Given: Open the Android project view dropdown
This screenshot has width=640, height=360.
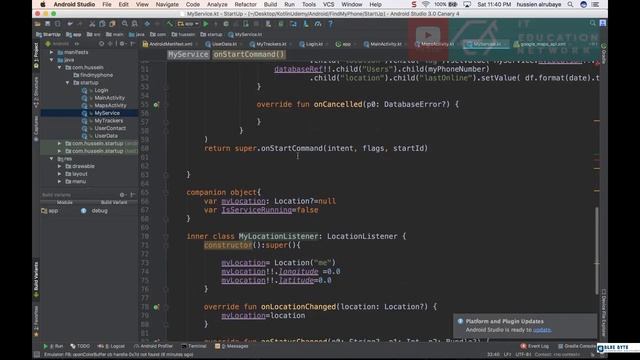Looking at the screenshot, I should [x=62, y=44].
